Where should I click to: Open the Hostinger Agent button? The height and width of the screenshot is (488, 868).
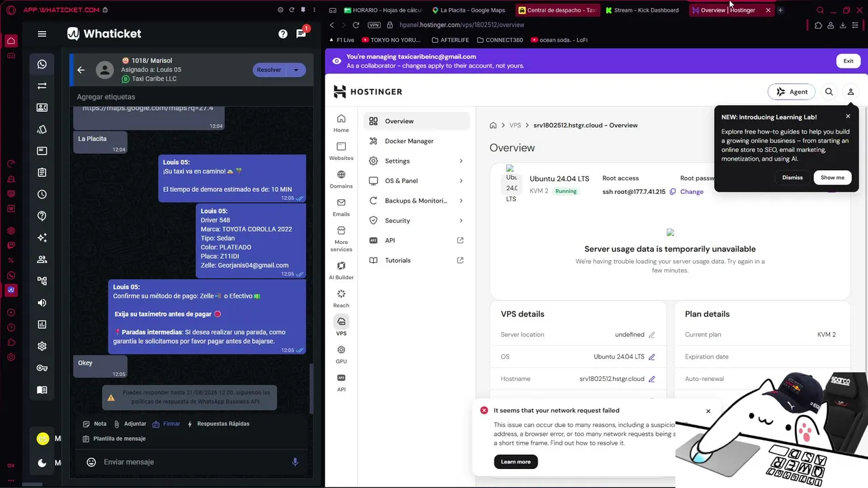coord(791,91)
